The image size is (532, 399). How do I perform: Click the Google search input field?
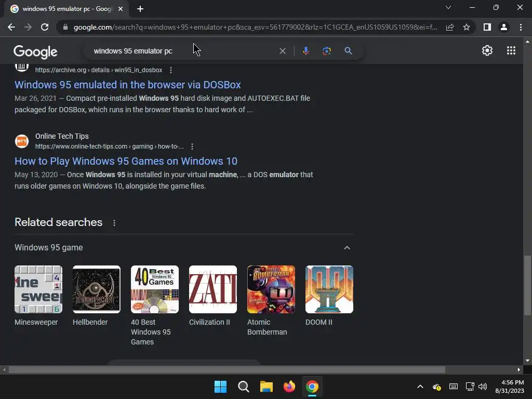point(183,51)
